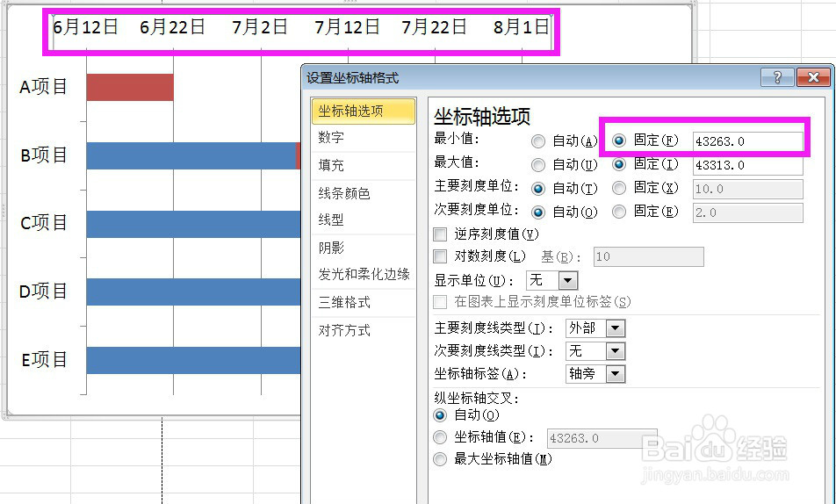Open the 坐标轴标签(A) dropdown
836x504 pixels.
(615, 373)
